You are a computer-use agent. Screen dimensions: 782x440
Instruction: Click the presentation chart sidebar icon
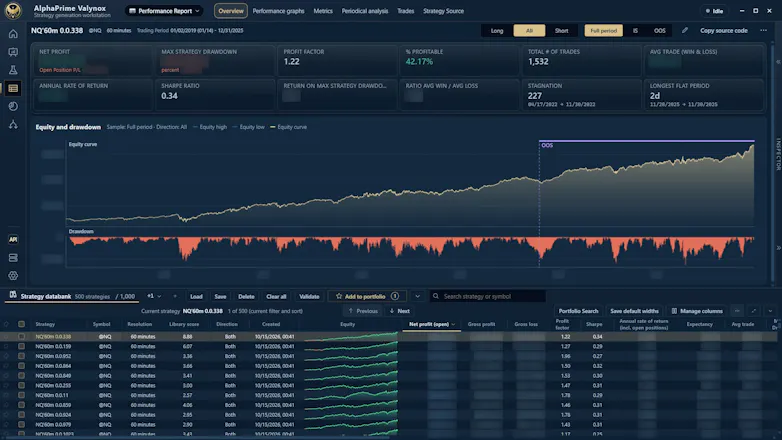pos(13,52)
